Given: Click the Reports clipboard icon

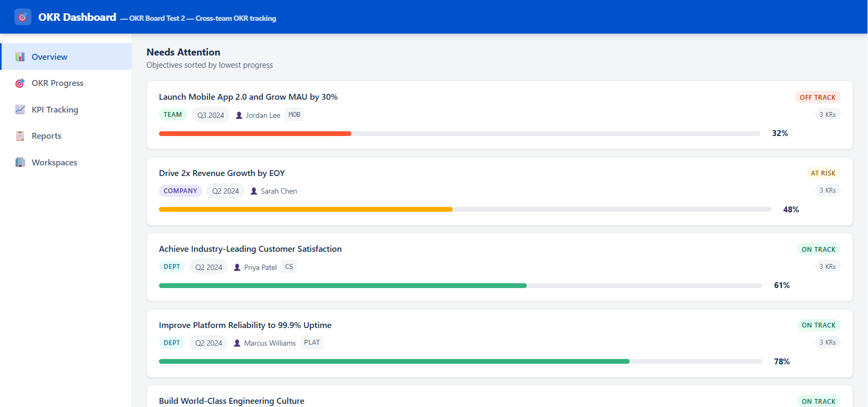Looking at the screenshot, I should coord(20,136).
